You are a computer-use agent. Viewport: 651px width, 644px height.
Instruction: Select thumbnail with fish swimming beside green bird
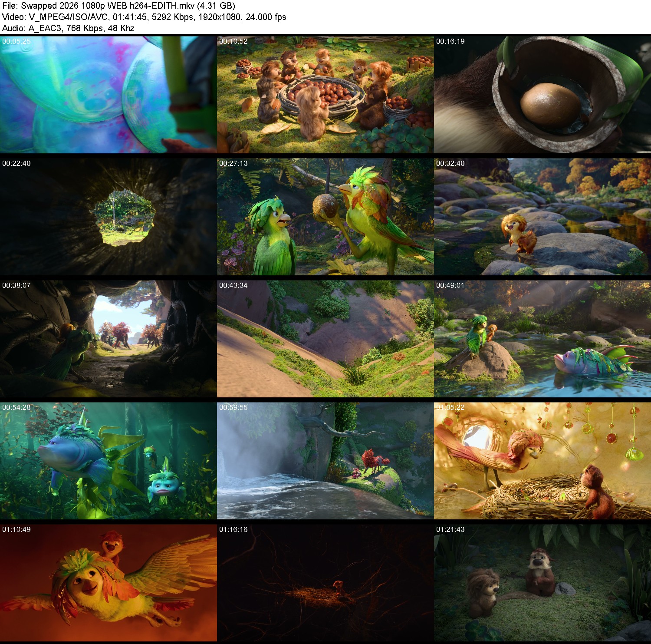coord(542,338)
